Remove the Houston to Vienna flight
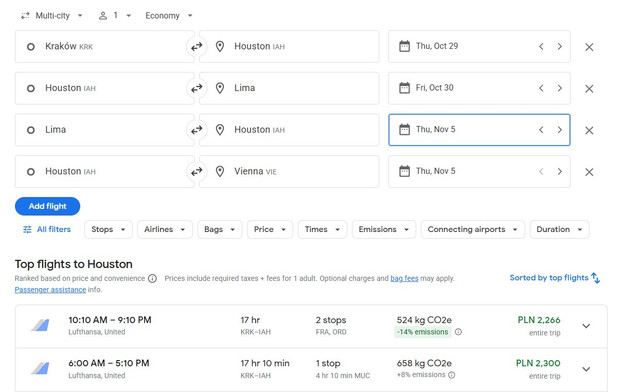Image resolution: width=640 pixels, height=392 pixels. pyautogui.click(x=589, y=172)
